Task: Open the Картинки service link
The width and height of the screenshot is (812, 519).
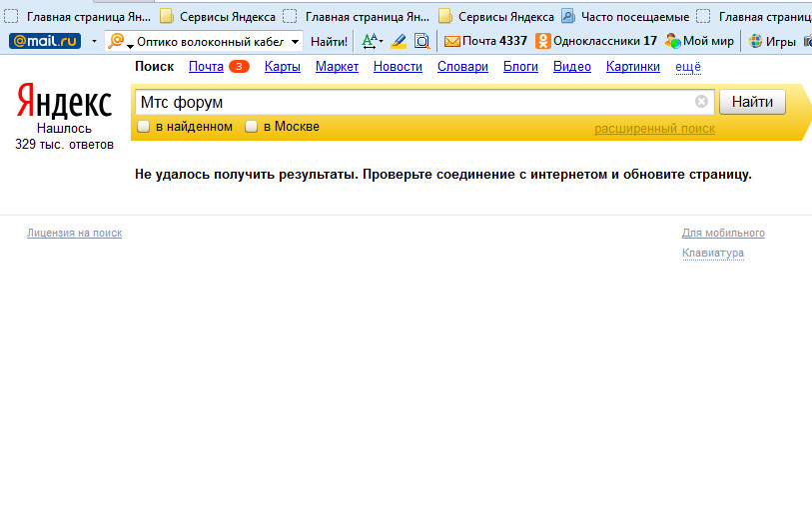Action: [x=633, y=67]
